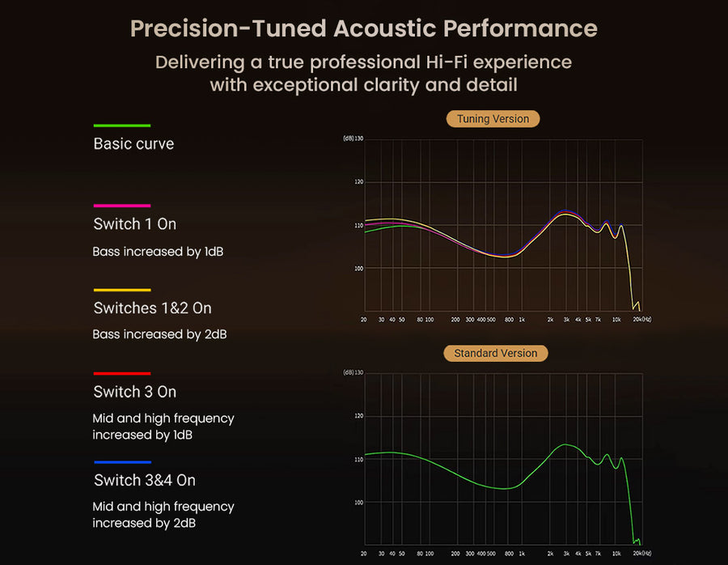The image size is (728, 565).
Task: Click the 'Bass increased by 1dB' description
Action: click(158, 252)
